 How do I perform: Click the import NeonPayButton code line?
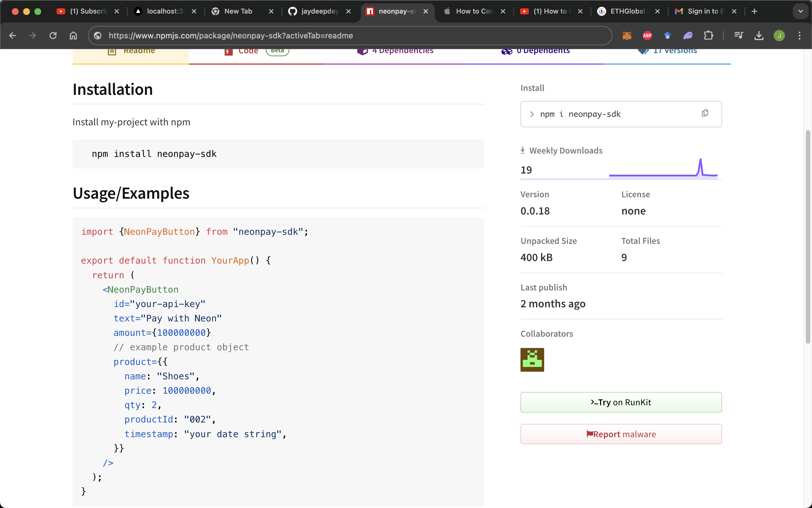tap(195, 232)
